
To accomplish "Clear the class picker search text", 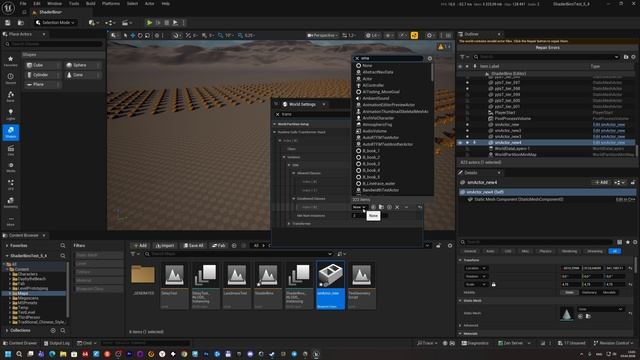I will click(357, 58).
